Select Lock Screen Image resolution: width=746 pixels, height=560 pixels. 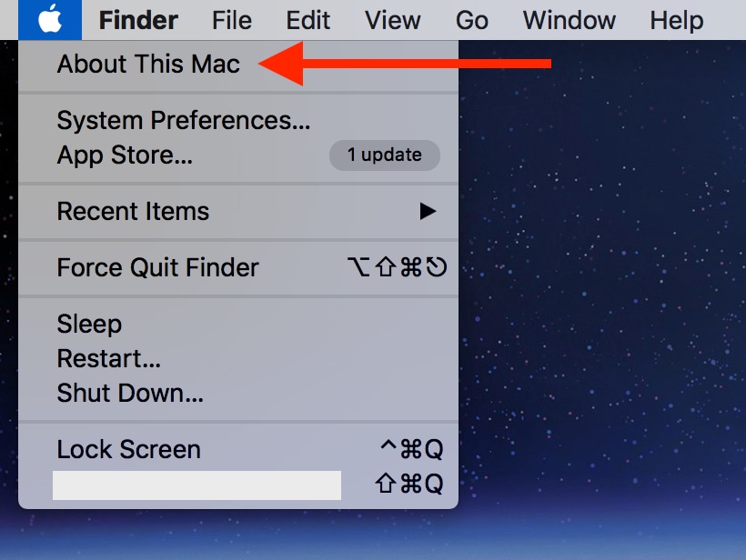[128, 450]
